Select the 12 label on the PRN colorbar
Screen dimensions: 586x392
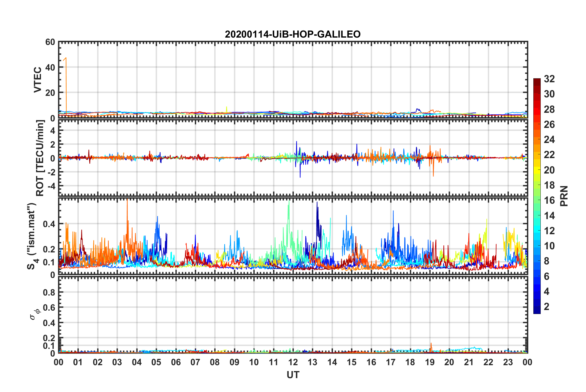[549, 231]
